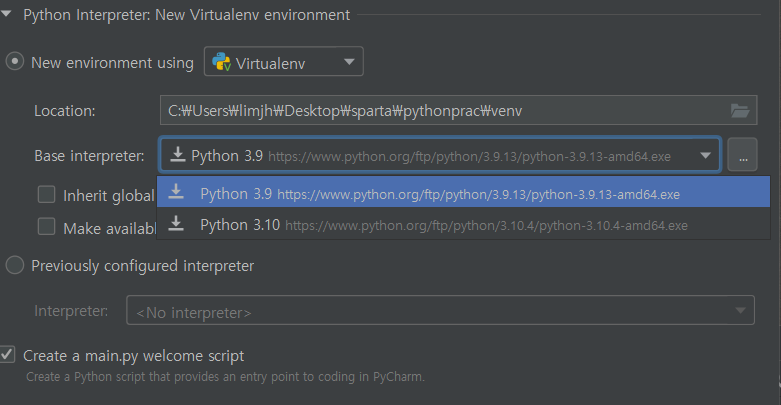Viewport: 781px width, 405px height.
Task: Select the New environment using radio button
Action: pos(15,62)
